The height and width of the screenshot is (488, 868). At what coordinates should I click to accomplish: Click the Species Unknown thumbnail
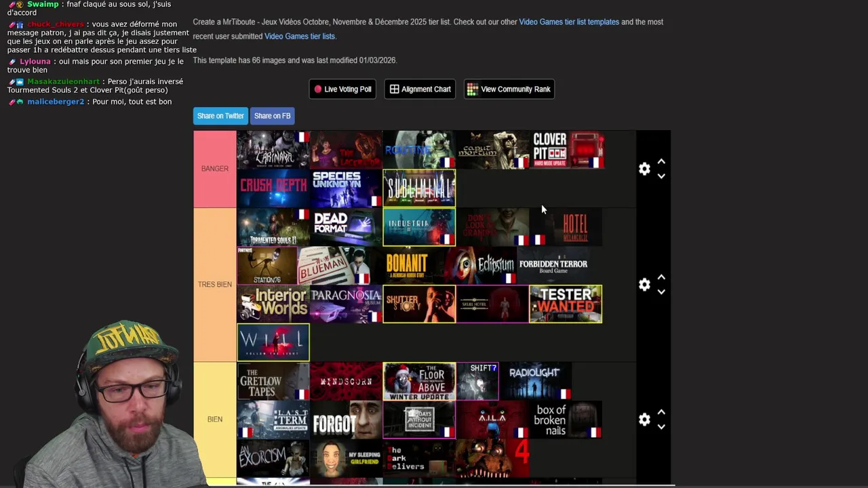[347, 188]
